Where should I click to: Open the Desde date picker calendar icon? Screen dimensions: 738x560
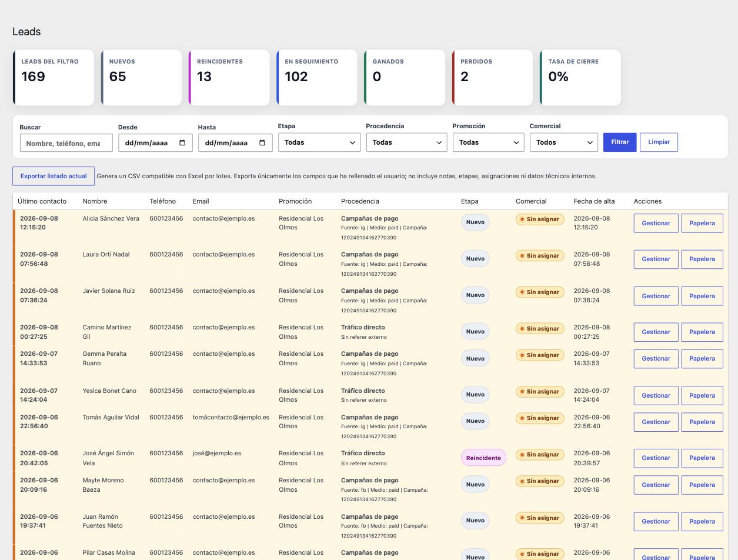(x=182, y=143)
